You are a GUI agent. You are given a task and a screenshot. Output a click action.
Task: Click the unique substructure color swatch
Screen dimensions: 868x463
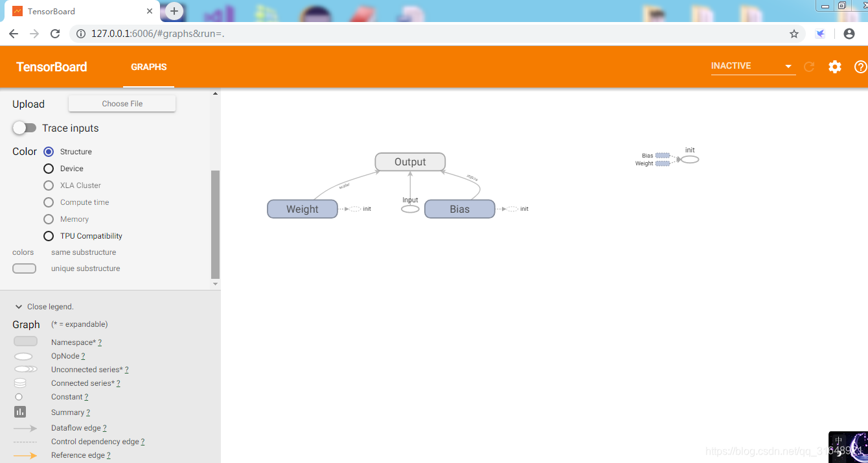[x=24, y=268]
